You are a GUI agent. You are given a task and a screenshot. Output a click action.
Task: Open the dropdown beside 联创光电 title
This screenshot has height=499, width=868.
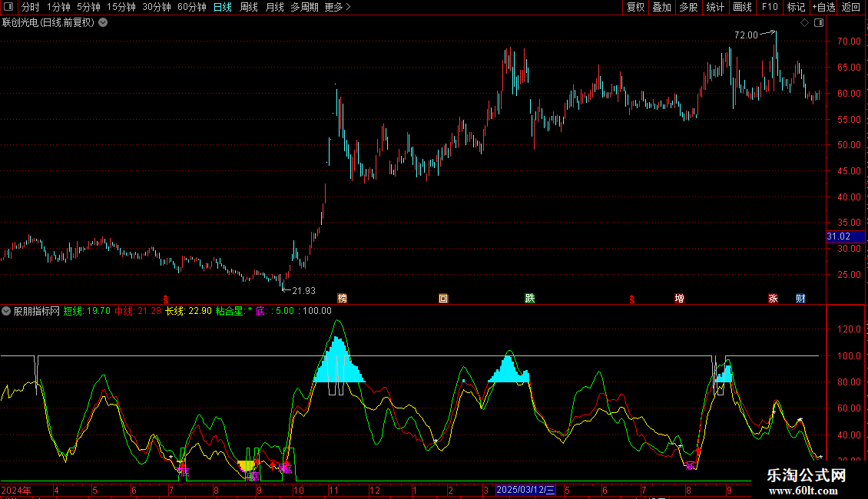coord(103,23)
